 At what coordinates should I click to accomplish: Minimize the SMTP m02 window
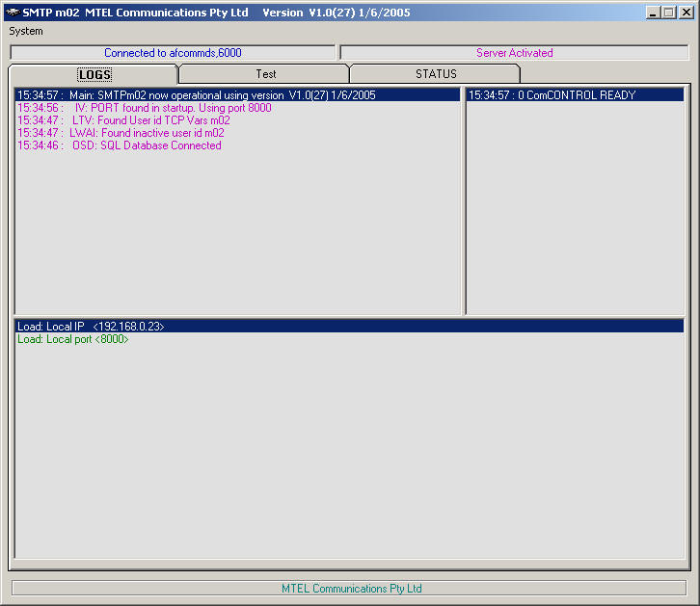pyautogui.click(x=653, y=13)
